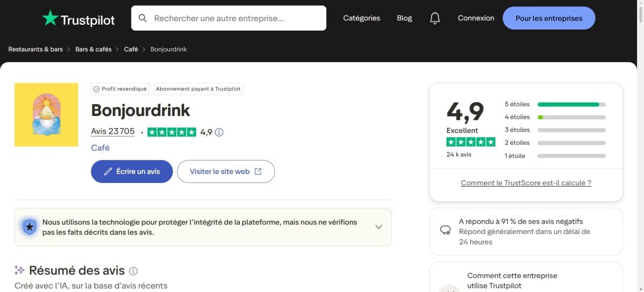The image size is (644, 292).
Task: Click Comment cette entreprise utilise Trustpilot card
Action: 526,277
